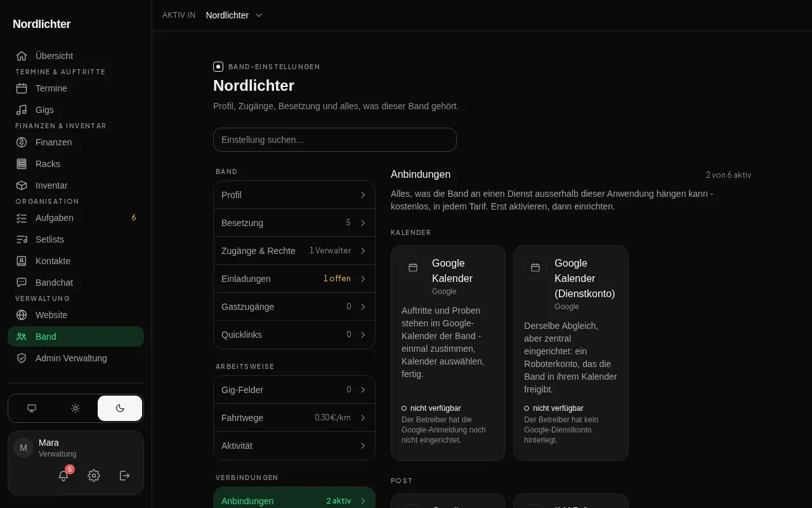Image resolution: width=812 pixels, height=508 pixels.
Task: Switch to the dark theme (moon)
Action: [120, 408]
